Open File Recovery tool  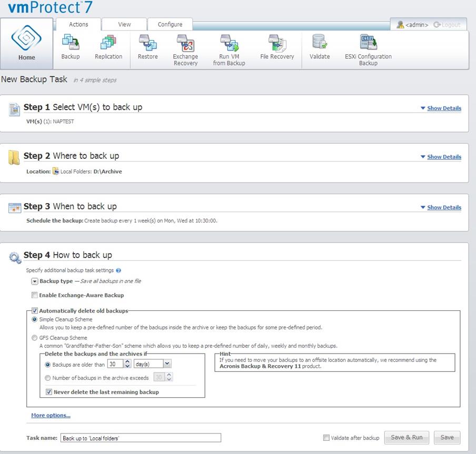point(277,43)
